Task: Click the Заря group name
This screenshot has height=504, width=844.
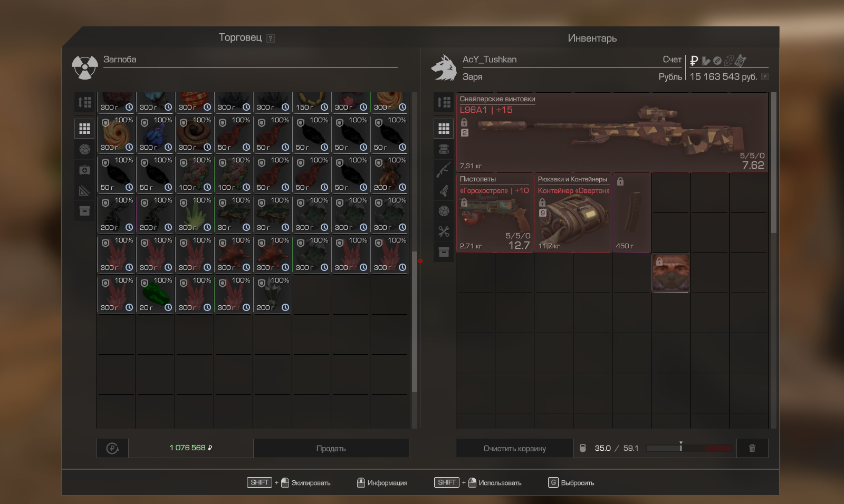Action: 473,77
